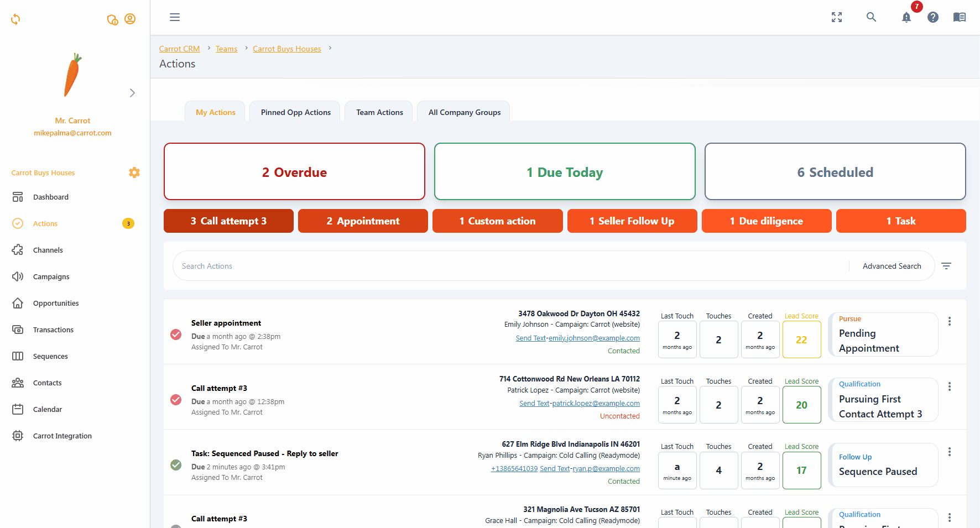Open more options for Patrick Lopez row

pyautogui.click(x=950, y=386)
